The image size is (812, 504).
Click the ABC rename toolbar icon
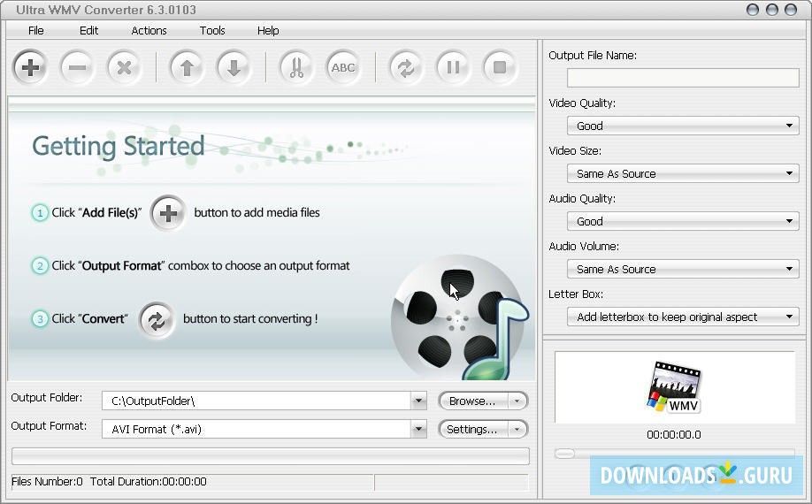coord(343,68)
